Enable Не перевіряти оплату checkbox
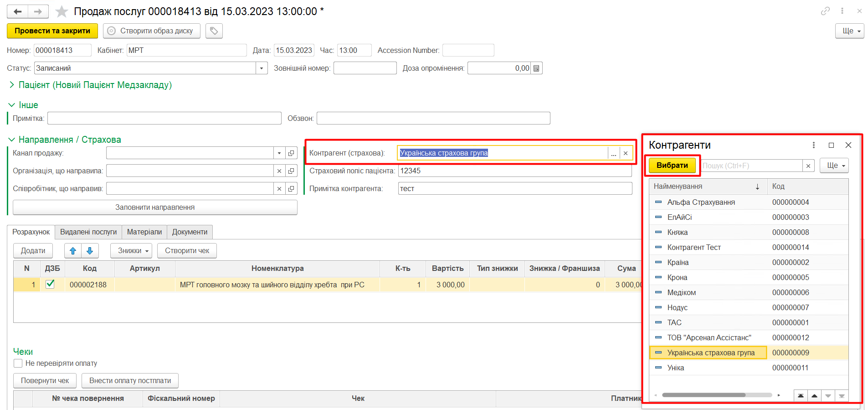868x410 pixels. point(18,363)
